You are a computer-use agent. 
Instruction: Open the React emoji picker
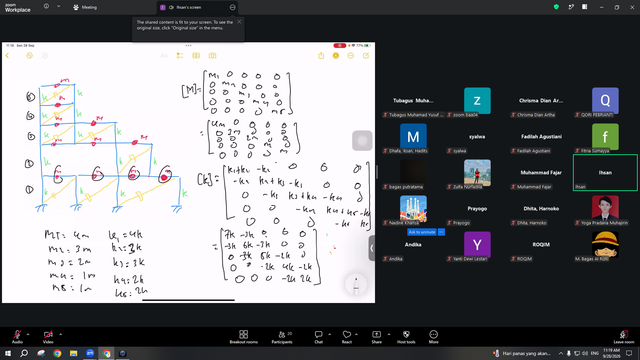[x=347, y=337]
